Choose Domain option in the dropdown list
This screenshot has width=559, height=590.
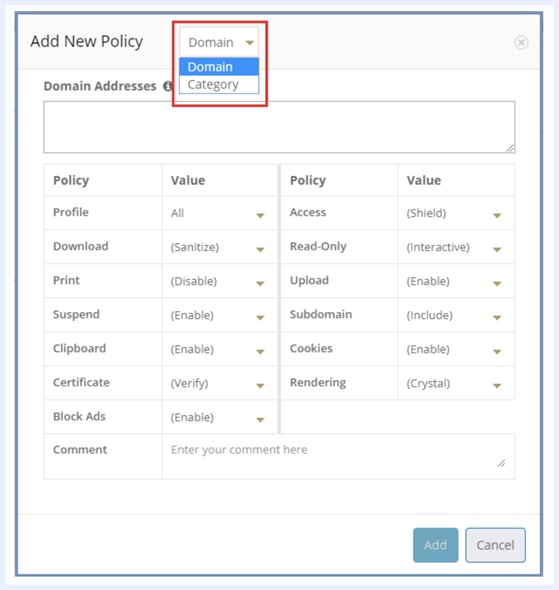click(x=219, y=67)
